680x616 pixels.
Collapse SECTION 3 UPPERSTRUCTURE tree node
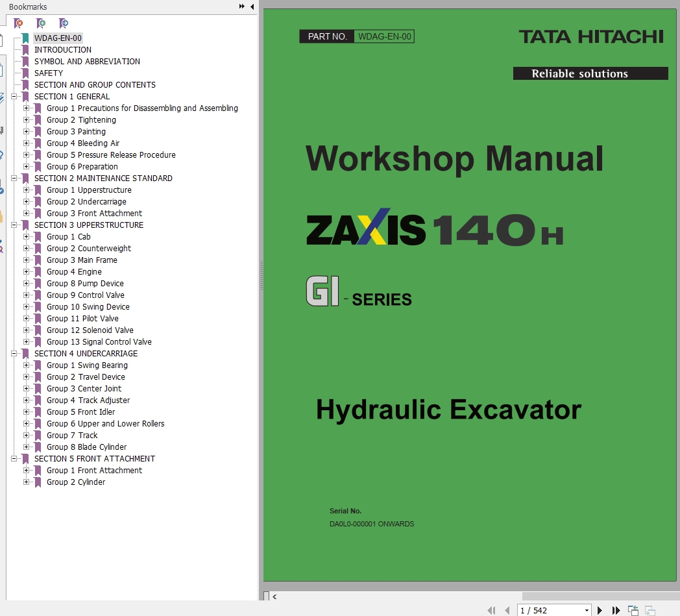click(x=14, y=225)
